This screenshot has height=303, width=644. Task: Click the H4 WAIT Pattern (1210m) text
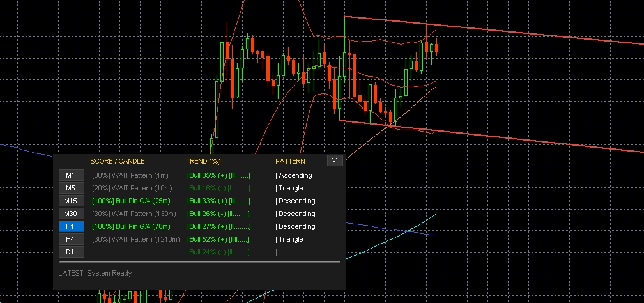coord(134,239)
